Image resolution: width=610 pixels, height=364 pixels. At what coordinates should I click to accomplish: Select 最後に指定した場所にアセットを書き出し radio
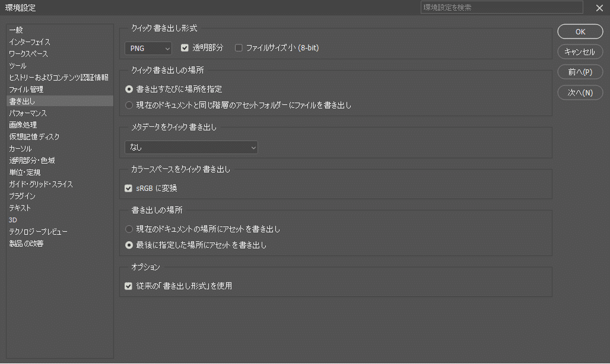point(129,245)
